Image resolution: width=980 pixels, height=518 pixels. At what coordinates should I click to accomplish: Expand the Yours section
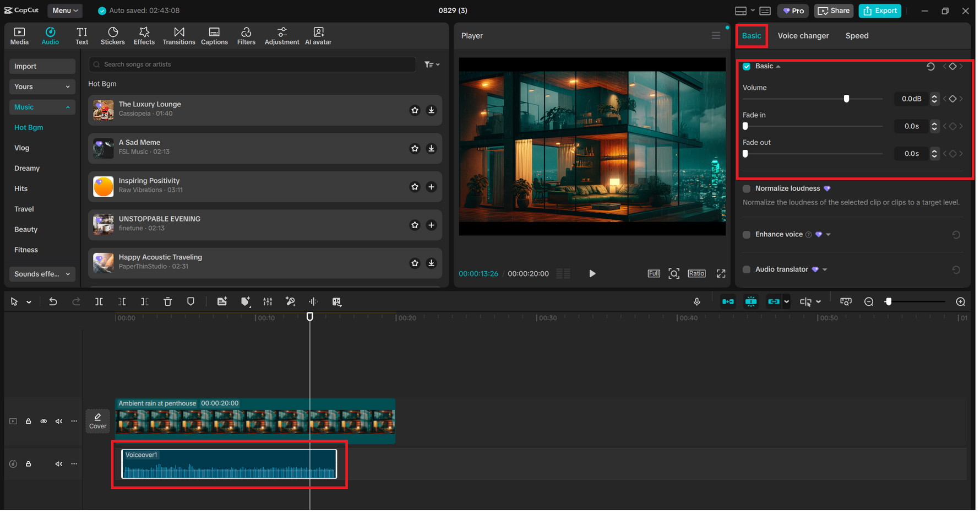42,87
